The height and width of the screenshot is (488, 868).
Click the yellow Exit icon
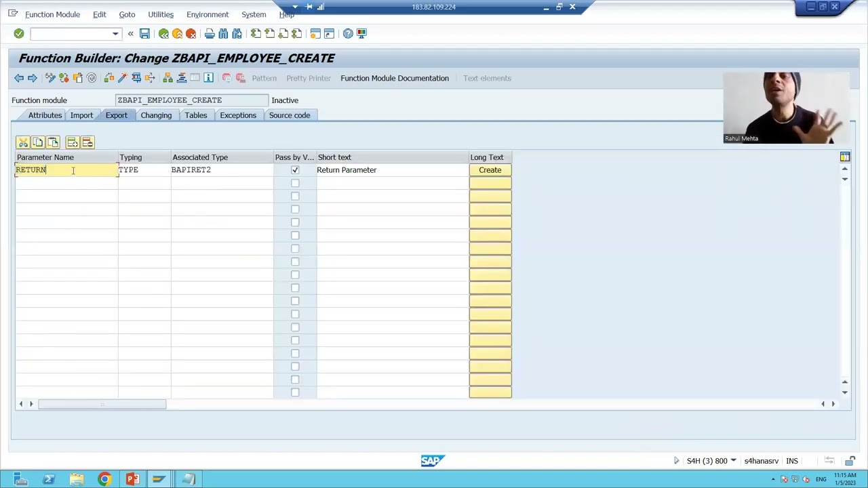pyautogui.click(x=177, y=33)
